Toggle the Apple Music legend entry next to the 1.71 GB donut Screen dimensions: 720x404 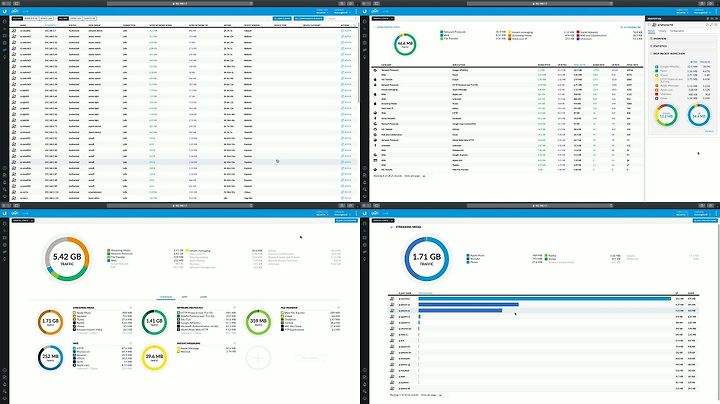pyautogui.click(x=476, y=255)
